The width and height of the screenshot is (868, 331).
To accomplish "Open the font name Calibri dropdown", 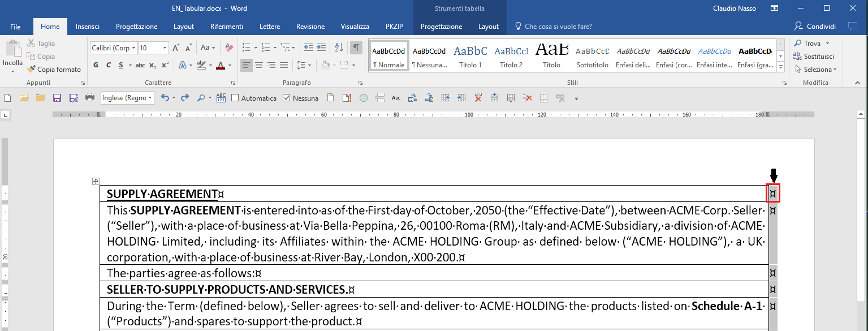I will (x=133, y=48).
